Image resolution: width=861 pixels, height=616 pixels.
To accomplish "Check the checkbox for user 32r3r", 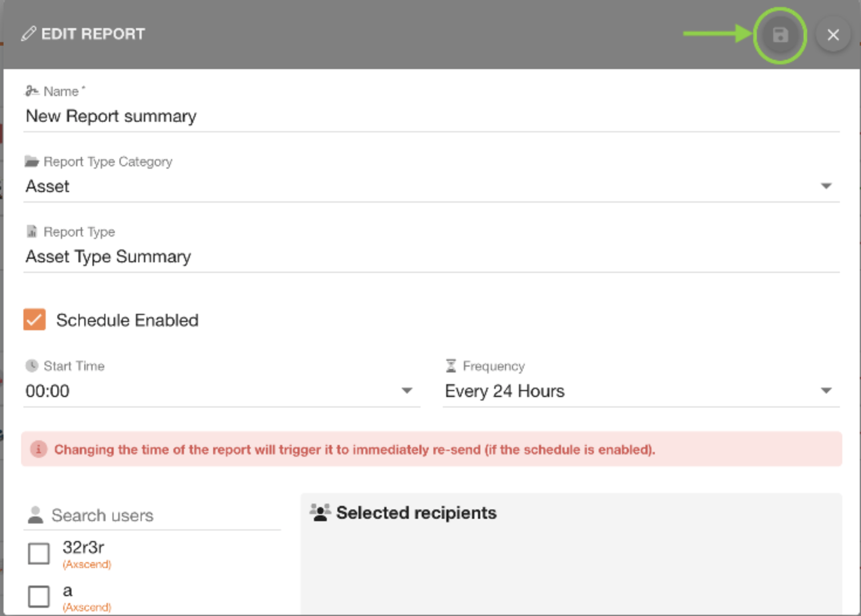I will (38, 553).
